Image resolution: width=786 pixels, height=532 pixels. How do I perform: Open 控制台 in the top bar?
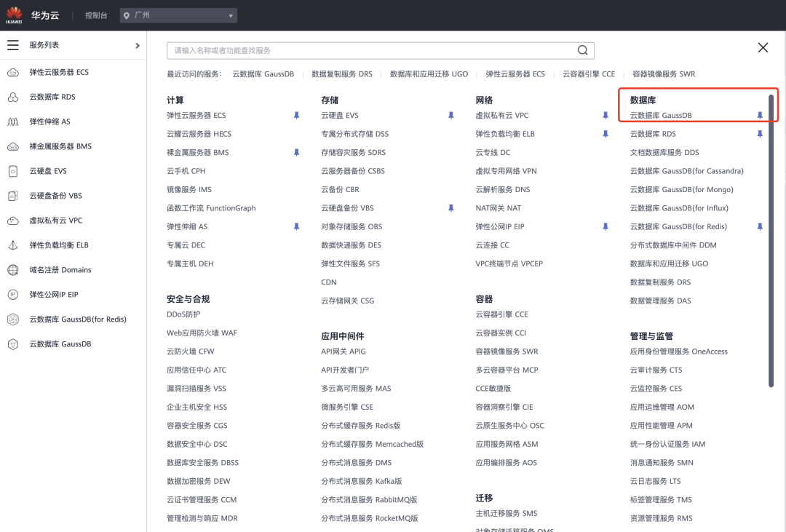(x=96, y=15)
